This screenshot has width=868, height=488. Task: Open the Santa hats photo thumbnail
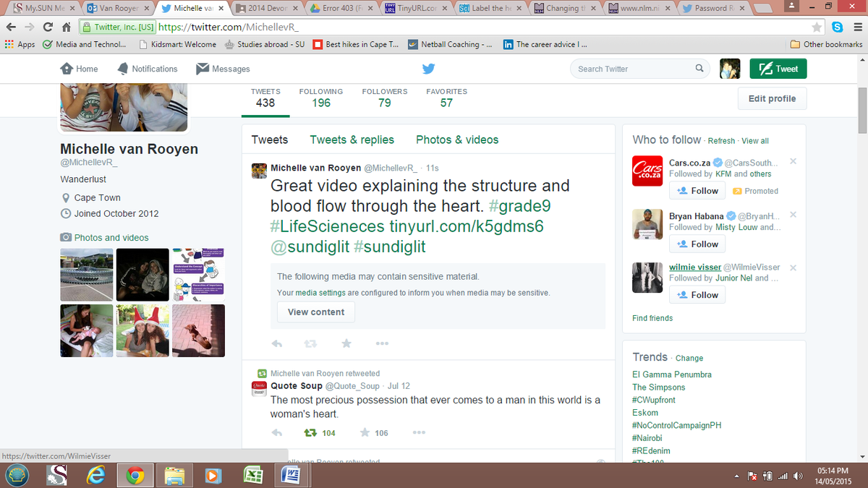(x=142, y=330)
